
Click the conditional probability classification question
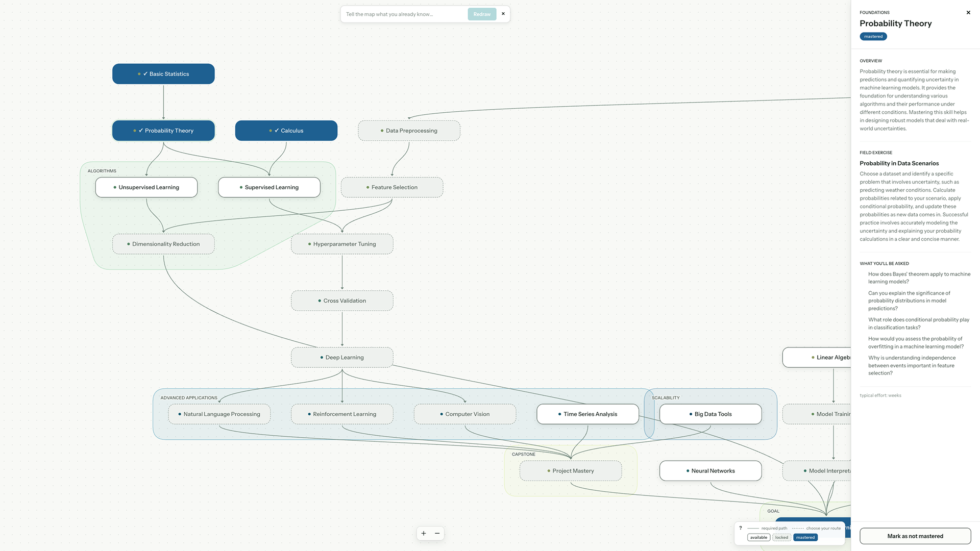pos(919,323)
